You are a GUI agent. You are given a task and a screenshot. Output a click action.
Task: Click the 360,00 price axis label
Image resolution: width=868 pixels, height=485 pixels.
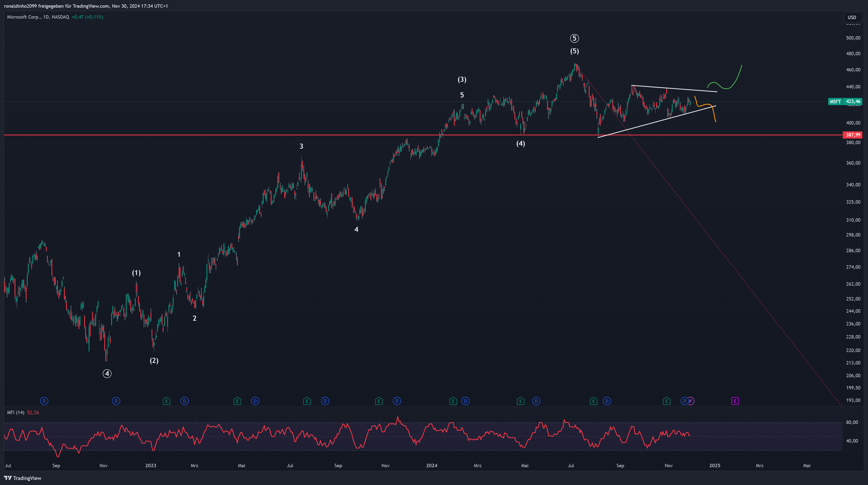point(853,163)
